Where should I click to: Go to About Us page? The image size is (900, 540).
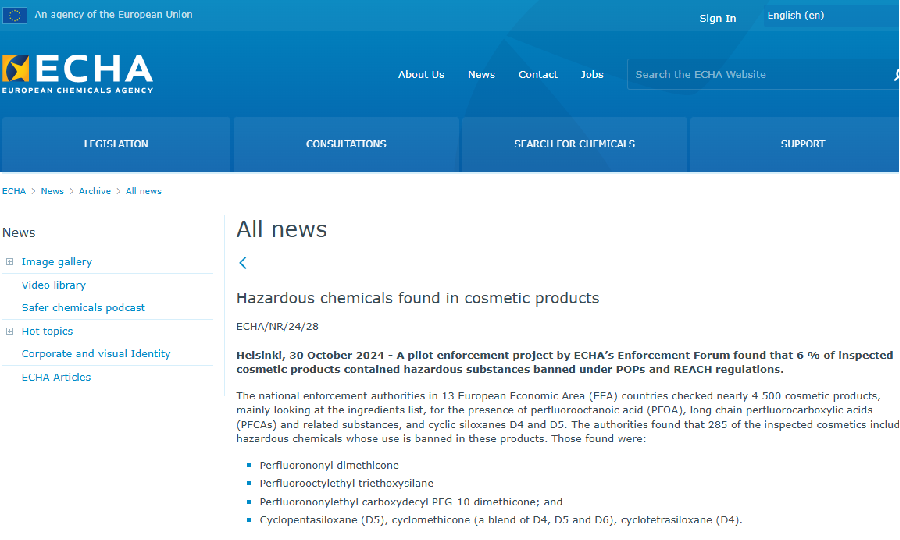[x=421, y=75]
